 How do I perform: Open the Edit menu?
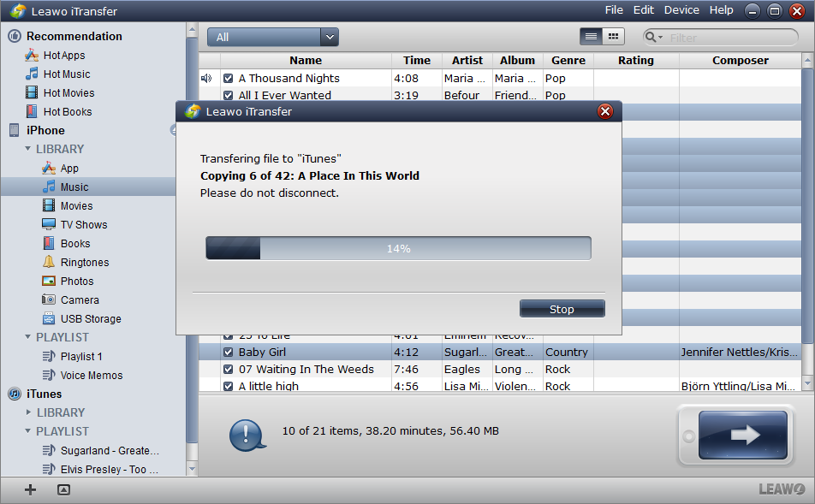644,10
